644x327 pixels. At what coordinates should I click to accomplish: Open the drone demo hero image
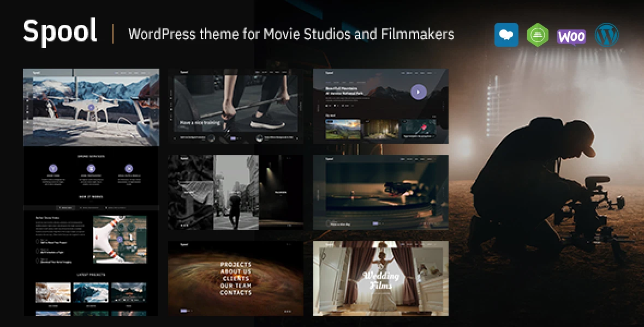click(91, 107)
